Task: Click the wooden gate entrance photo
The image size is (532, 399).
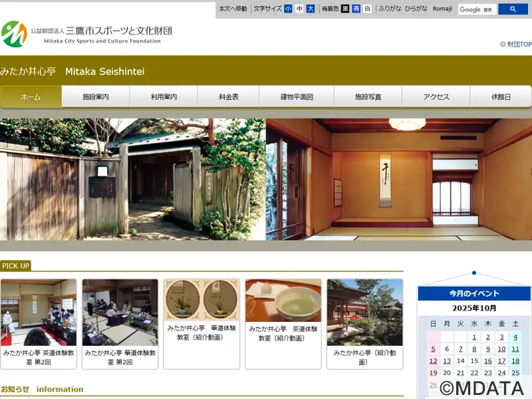Action: pos(132,179)
